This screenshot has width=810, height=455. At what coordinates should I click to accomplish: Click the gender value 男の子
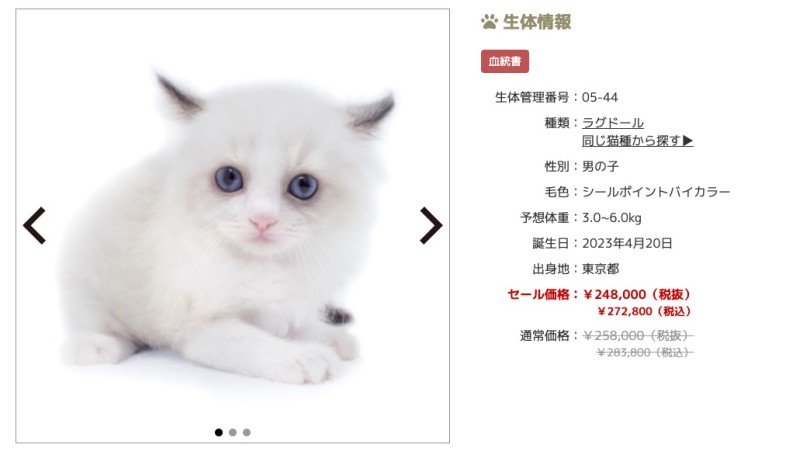(x=600, y=166)
